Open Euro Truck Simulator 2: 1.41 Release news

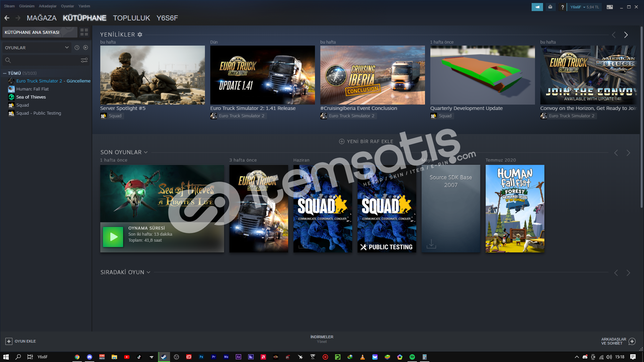point(263,75)
